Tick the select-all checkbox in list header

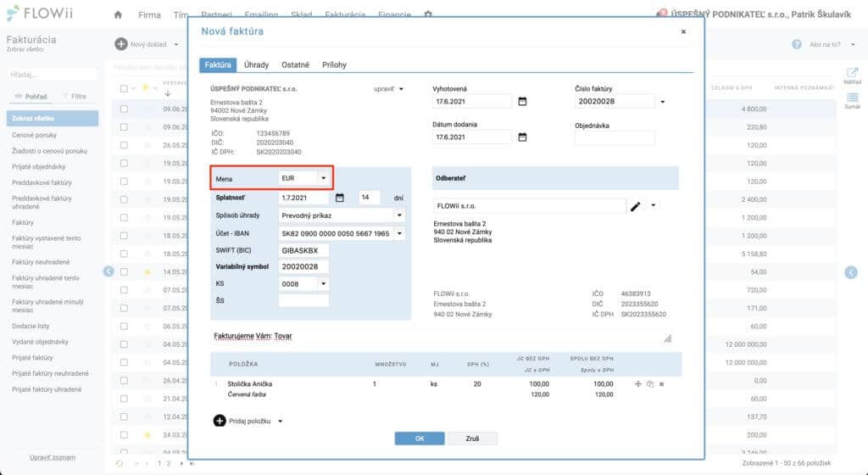click(x=124, y=88)
